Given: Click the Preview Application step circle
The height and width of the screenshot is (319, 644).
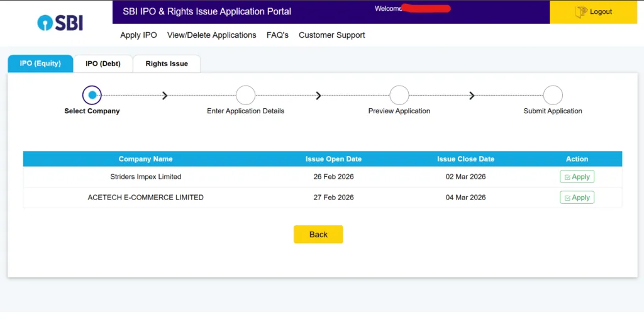Looking at the screenshot, I should pos(399,96).
